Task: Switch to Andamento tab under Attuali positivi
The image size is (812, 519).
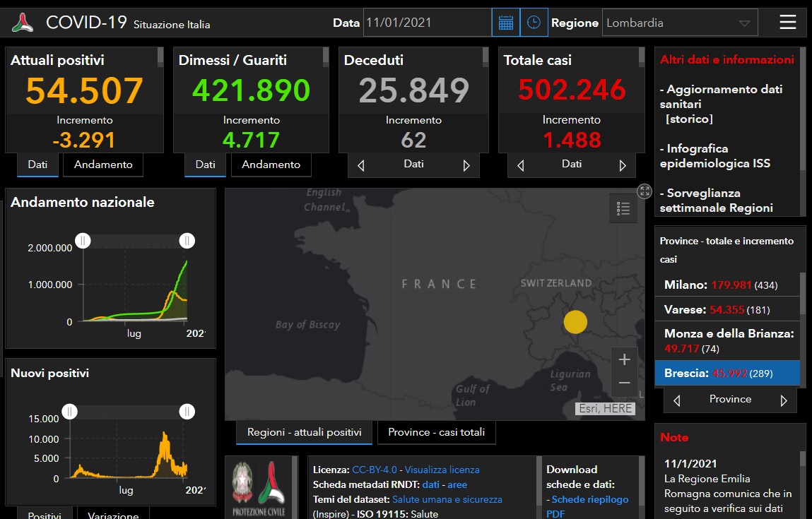Action: point(103,165)
